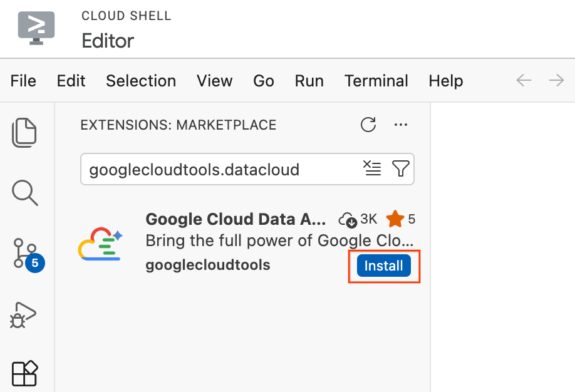
Task: Open the filter extensions funnel dropdown
Action: [x=400, y=168]
